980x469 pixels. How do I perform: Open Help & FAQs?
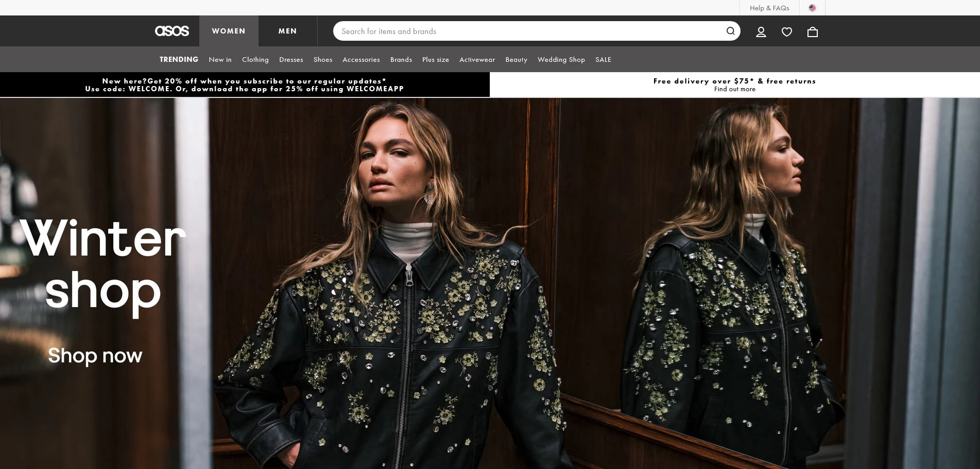click(x=769, y=8)
